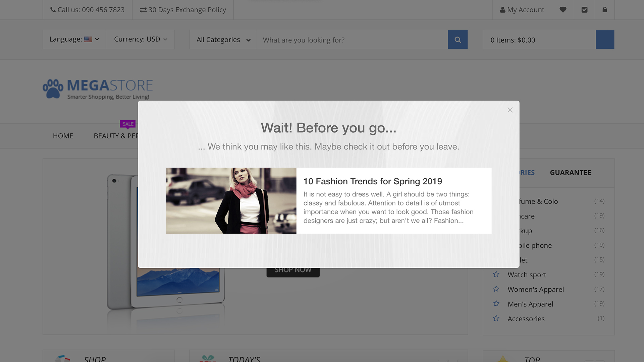The width and height of the screenshot is (644, 362).
Task: Click the 30 days exchange policy icon
Action: click(x=143, y=9)
